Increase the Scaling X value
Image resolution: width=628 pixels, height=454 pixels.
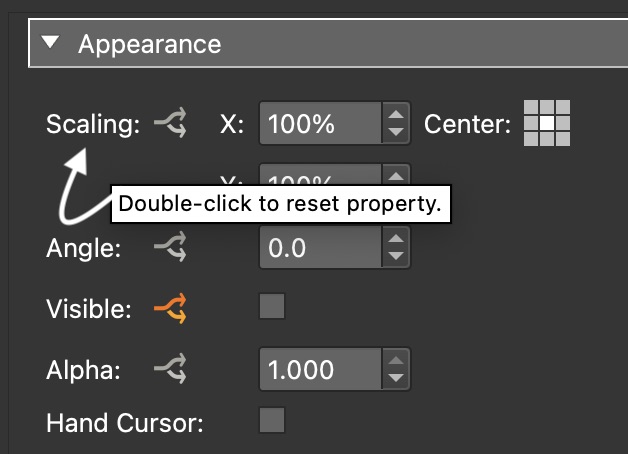[397, 115]
